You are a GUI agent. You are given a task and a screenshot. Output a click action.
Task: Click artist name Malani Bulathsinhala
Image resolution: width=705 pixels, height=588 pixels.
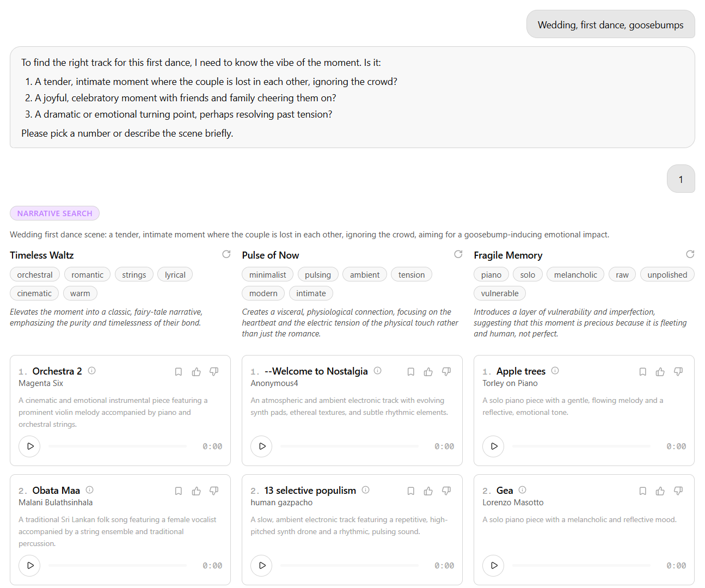click(56, 503)
